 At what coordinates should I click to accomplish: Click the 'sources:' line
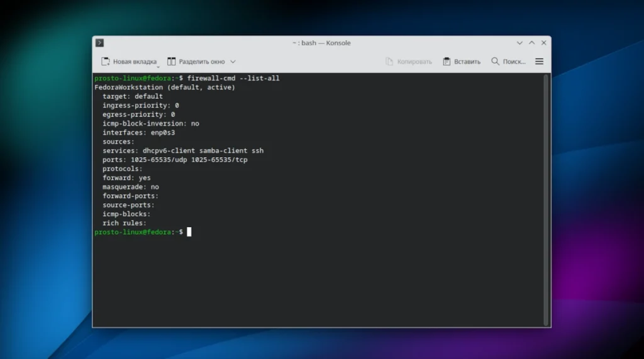pos(118,141)
